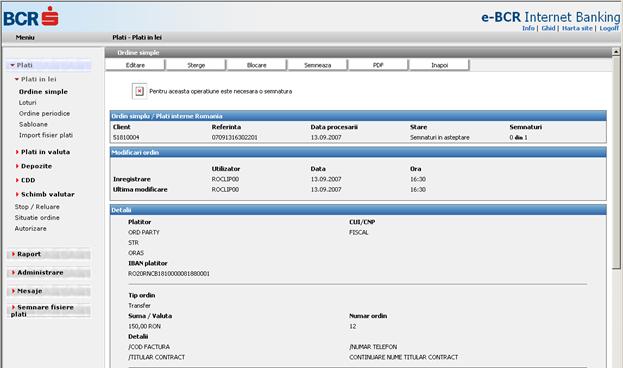Screen dimensions: 623x368
Task: Click the Sterge button
Action: 196,65
